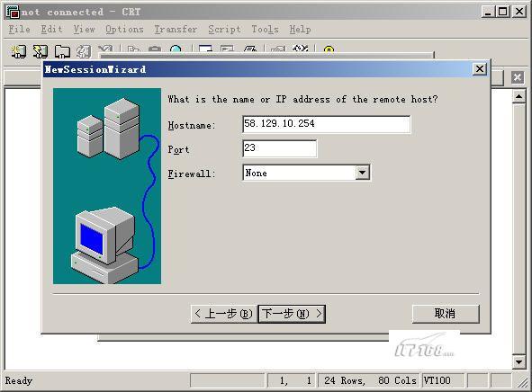The image size is (532, 392).
Task: Click the CRT application title bar icon
Action: (13, 12)
